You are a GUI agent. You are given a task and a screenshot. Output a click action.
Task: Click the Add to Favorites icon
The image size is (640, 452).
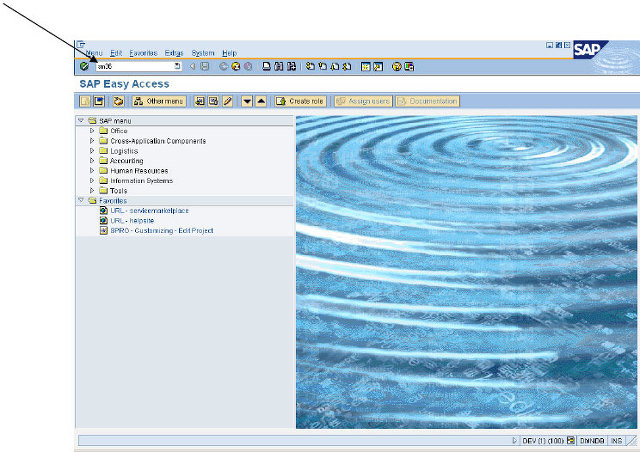200,101
